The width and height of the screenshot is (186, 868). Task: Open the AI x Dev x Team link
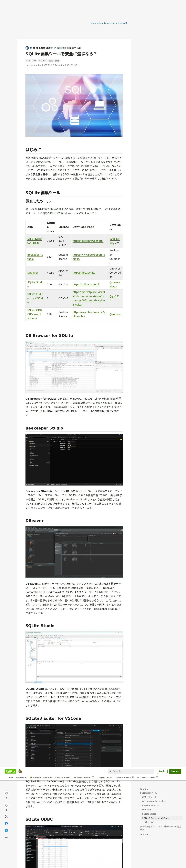pos(147,777)
